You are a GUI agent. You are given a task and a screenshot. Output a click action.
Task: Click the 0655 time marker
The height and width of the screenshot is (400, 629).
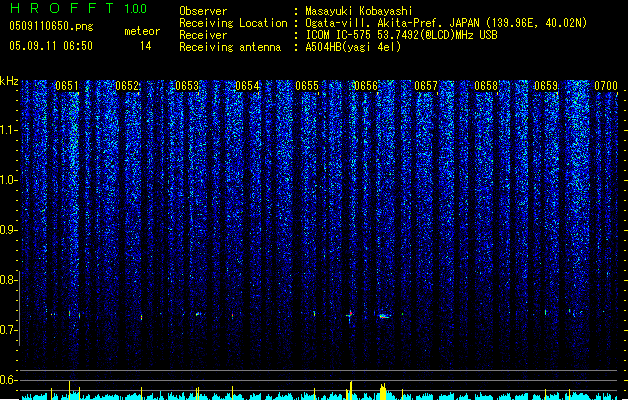307,86
